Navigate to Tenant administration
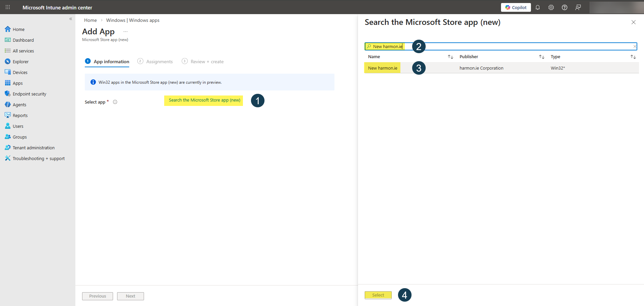The height and width of the screenshot is (306, 644). tap(33, 147)
